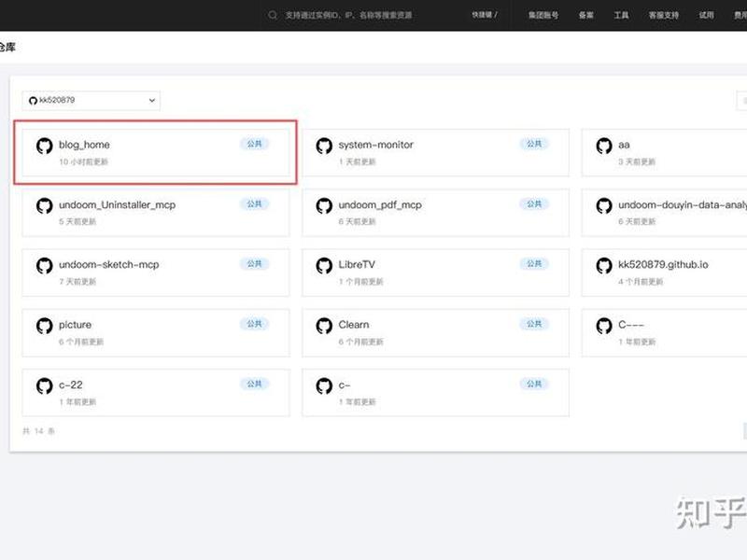Click GitHub icon next to C---
The height and width of the screenshot is (560, 747).
click(604, 326)
